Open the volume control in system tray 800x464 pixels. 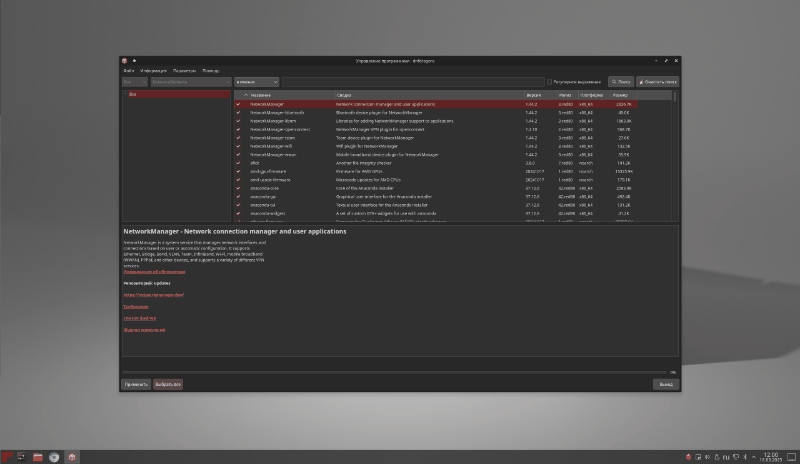click(707, 457)
